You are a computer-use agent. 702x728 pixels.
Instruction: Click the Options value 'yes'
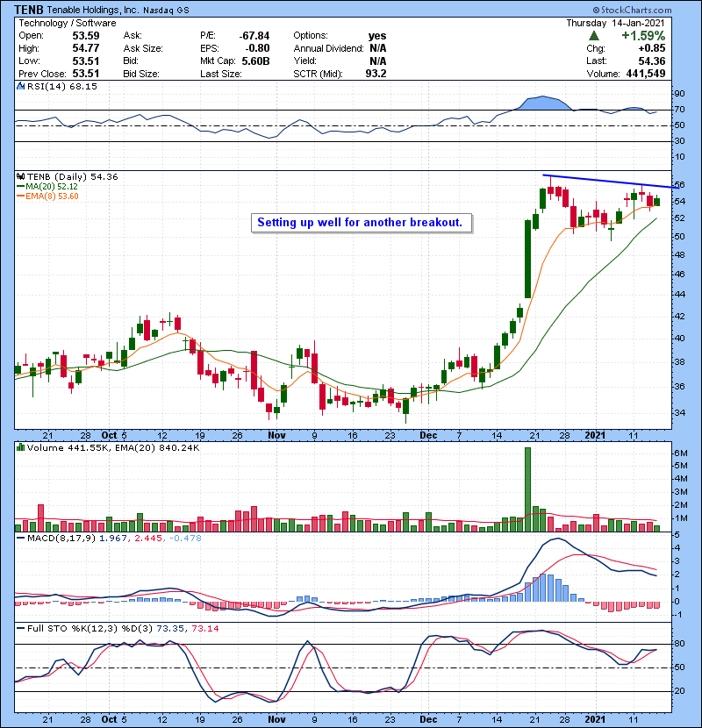[x=376, y=36]
